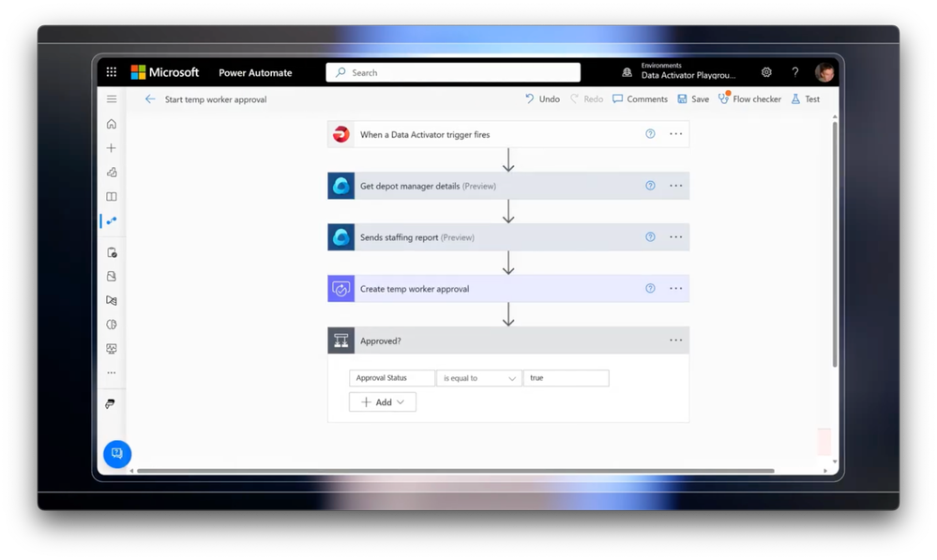Screen dimensions: 937x560
Task: Insert step below Data Activator trigger arrow
Action: [508, 160]
